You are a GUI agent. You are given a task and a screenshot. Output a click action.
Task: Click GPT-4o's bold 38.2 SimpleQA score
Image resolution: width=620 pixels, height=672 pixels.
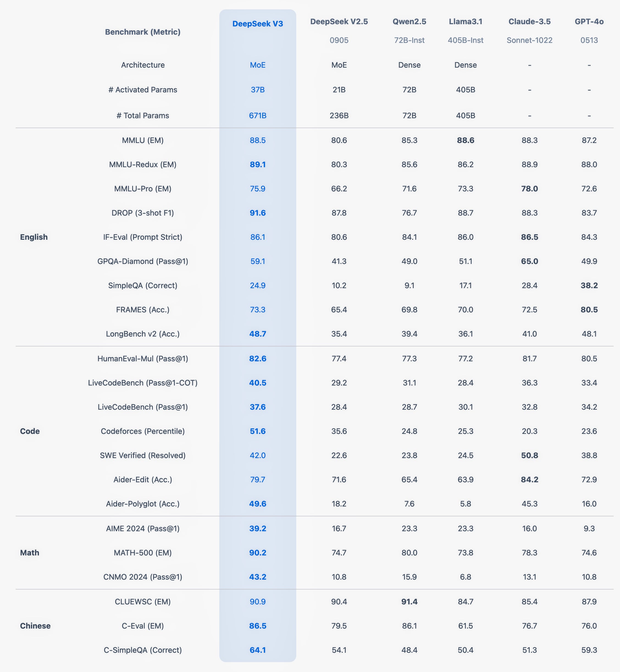589,285
